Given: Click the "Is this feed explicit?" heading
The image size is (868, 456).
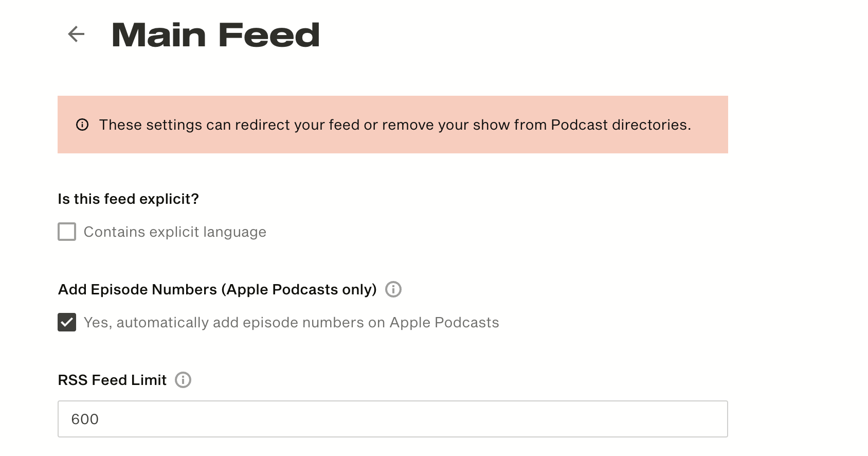Looking at the screenshot, I should (x=129, y=199).
